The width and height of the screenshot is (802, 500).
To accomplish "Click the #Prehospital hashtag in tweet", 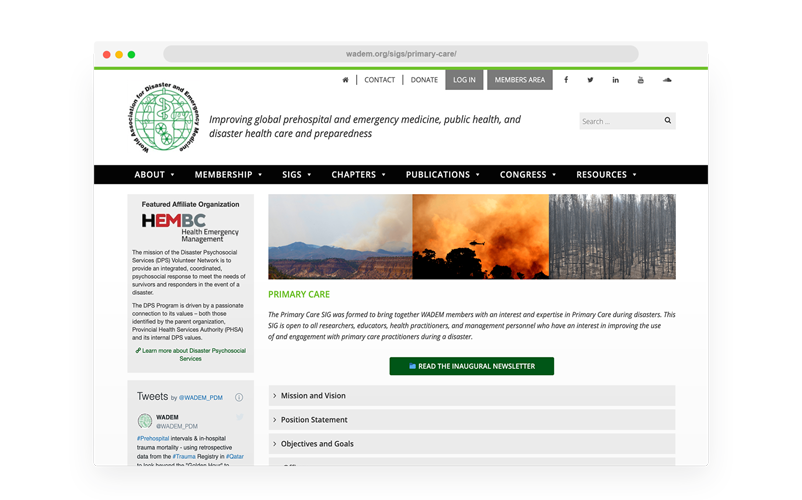I will 153,438.
